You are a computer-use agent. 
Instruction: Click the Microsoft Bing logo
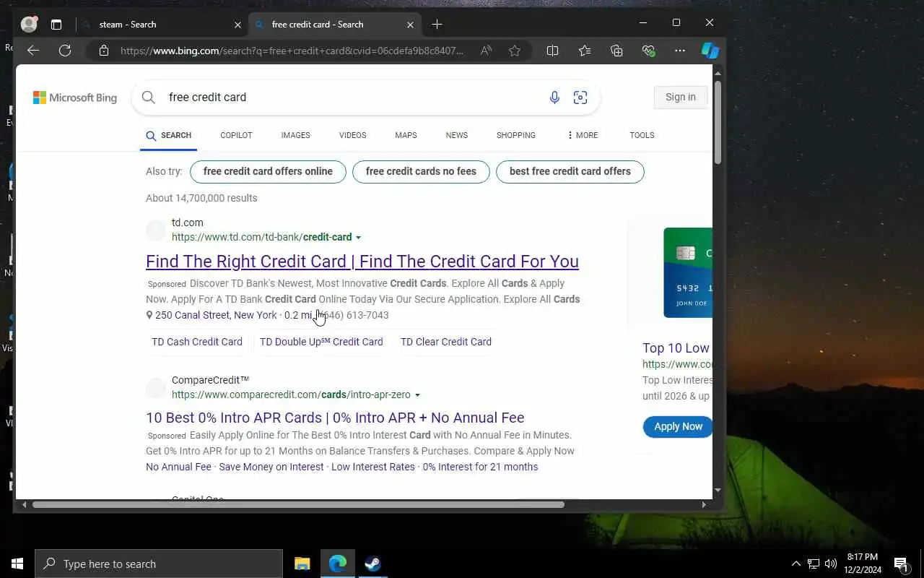75,98
